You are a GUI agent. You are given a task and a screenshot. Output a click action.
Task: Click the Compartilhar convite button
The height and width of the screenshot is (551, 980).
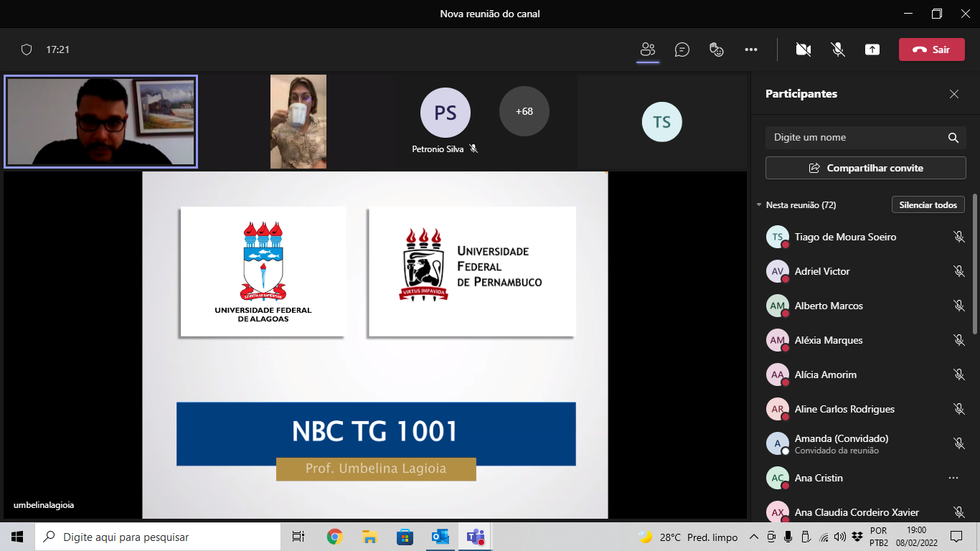click(865, 168)
